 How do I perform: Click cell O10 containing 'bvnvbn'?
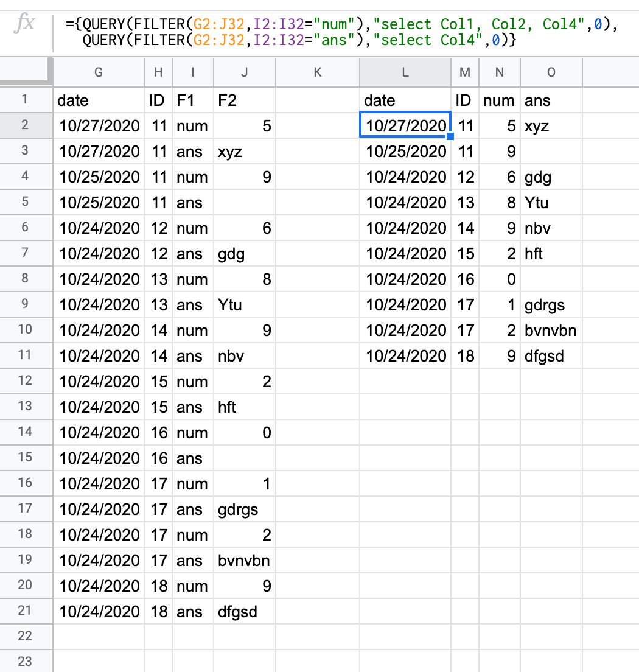551,330
